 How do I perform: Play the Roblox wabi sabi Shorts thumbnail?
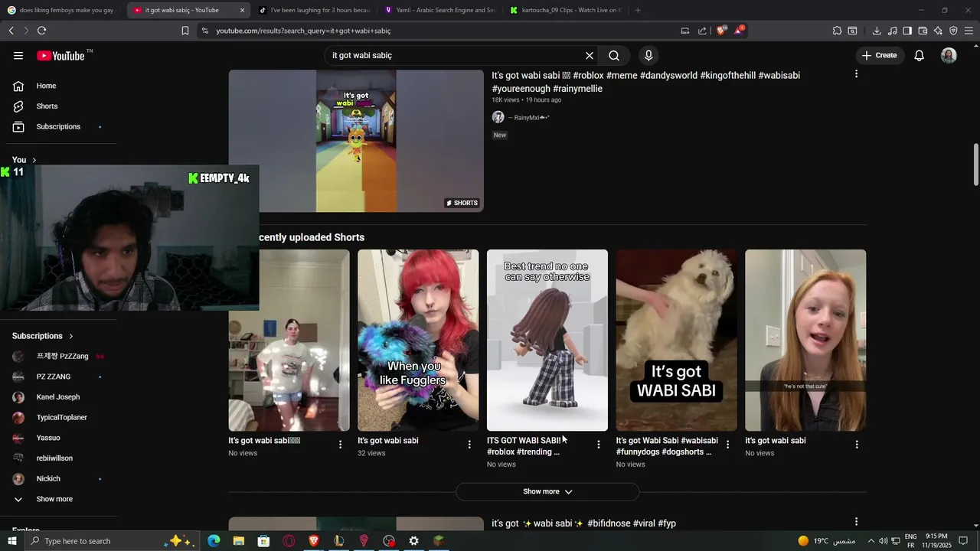tap(356, 141)
